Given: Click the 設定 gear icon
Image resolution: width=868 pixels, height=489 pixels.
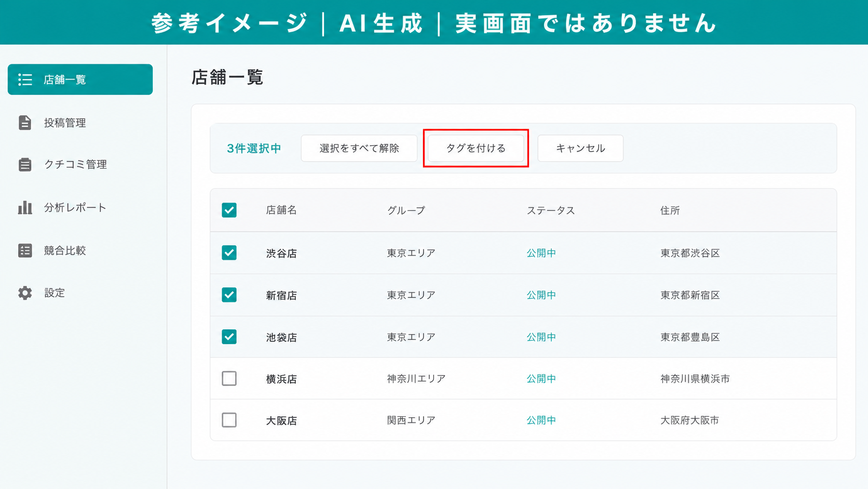Looking at the screenshot, I should click(25, 293).
